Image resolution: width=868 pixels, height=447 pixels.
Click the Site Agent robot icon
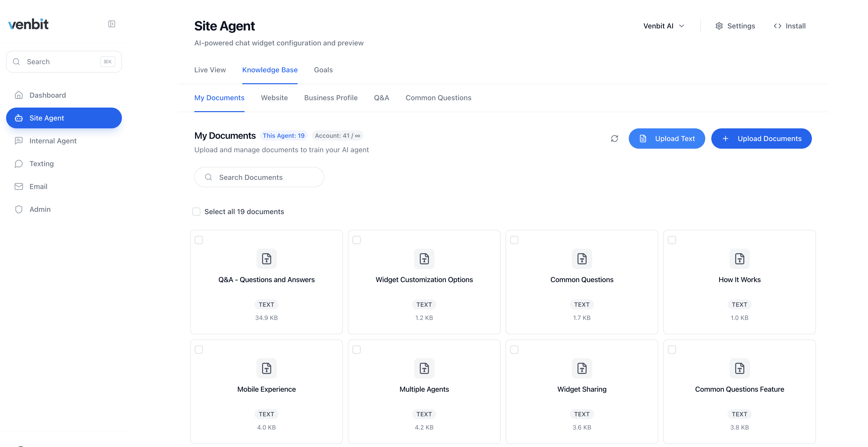pos(19,118)
